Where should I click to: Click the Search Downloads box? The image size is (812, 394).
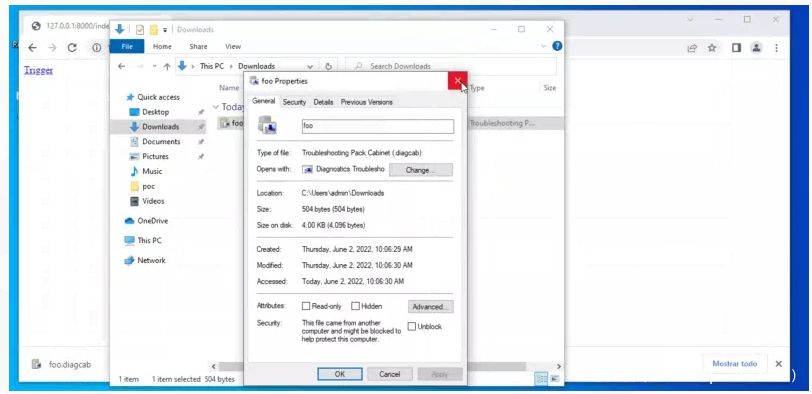[x=451, y=66]
